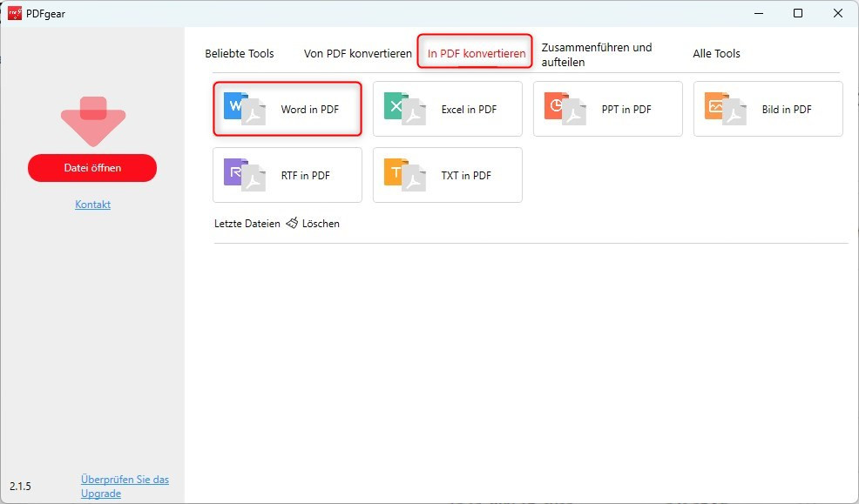This screenshot has width=859, height=504.
Task: Choose the TXT in PDF label
Action: click(466, 175)
